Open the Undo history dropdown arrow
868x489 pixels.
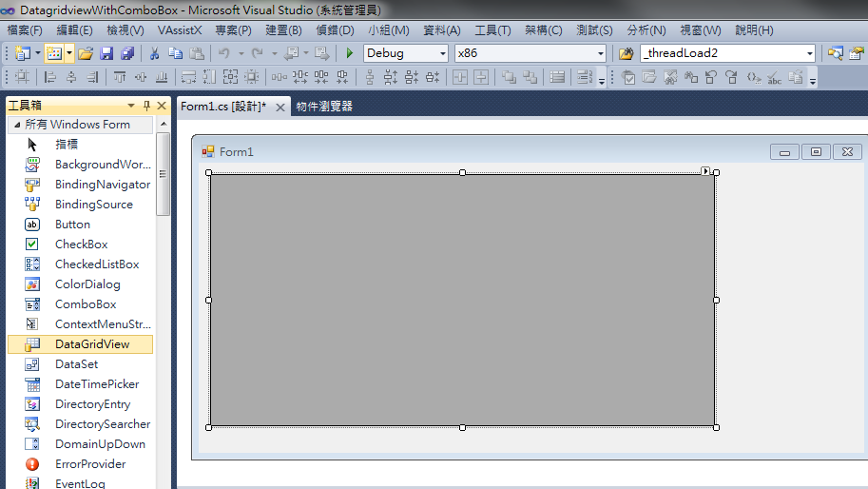point(241,53)
